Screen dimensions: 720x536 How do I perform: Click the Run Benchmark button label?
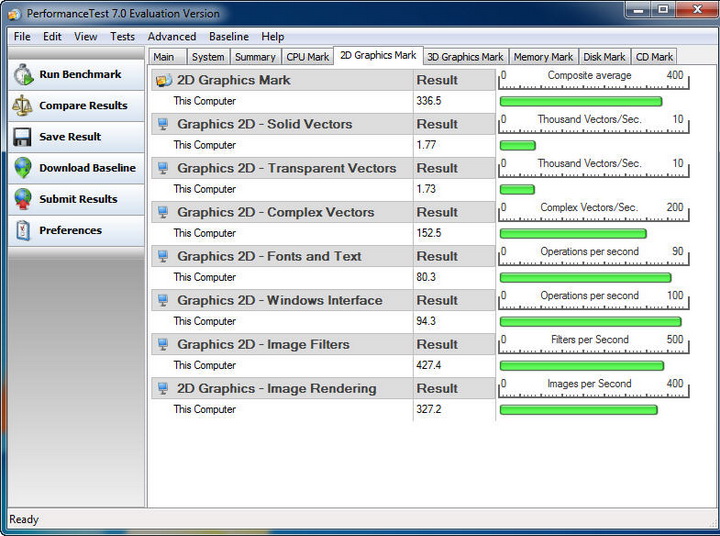80,74
